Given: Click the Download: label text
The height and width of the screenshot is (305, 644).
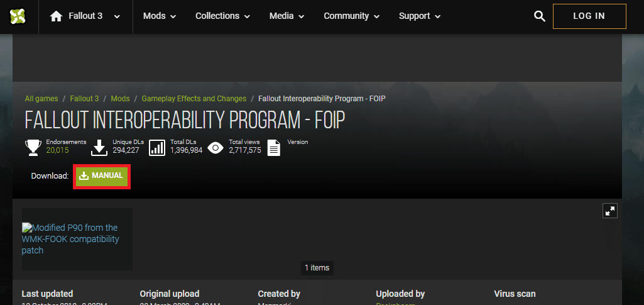Looking at the screenshot, I should (50, 176).
